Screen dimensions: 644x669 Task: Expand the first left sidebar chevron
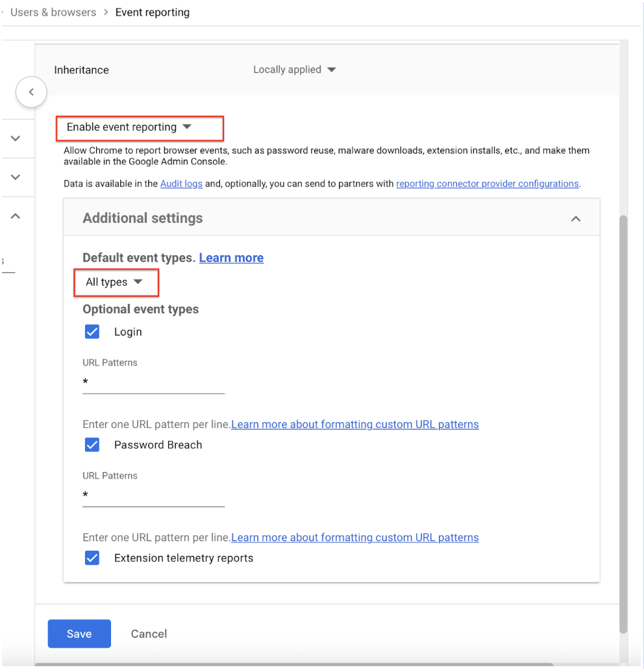pos(16,138)
